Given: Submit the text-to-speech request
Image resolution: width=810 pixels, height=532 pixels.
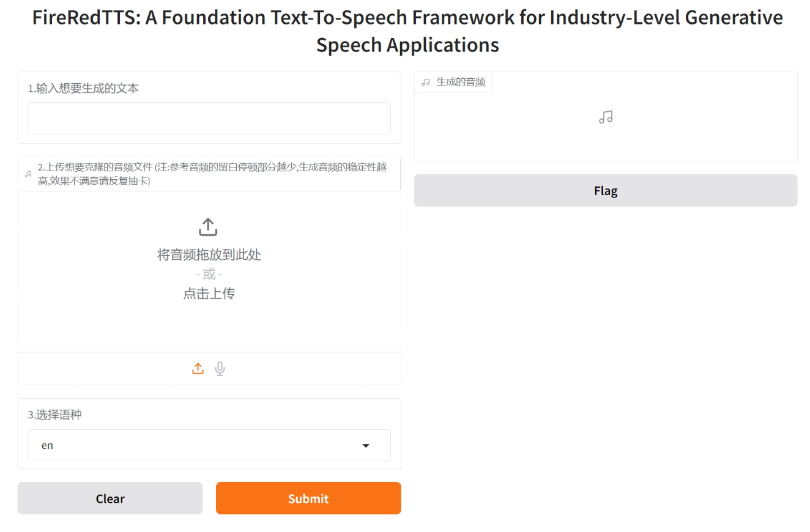Looking at the screenshot, I should click(x=308, y=498).
